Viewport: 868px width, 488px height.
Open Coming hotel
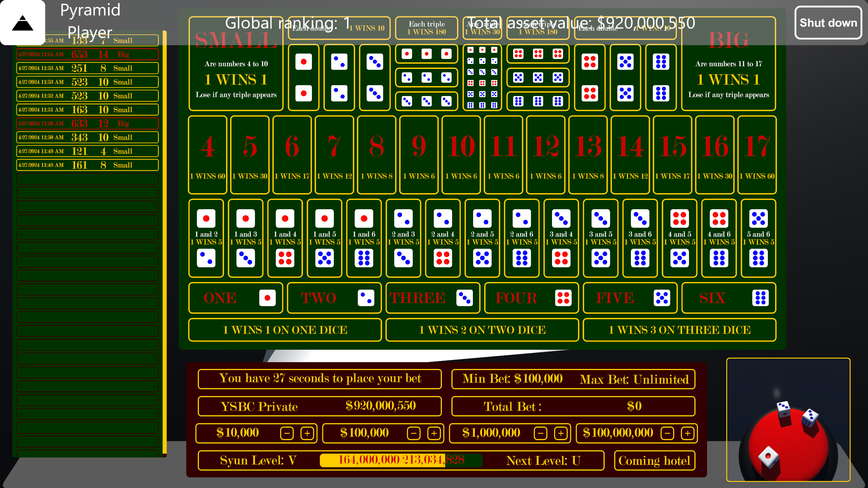click(654, 460)
